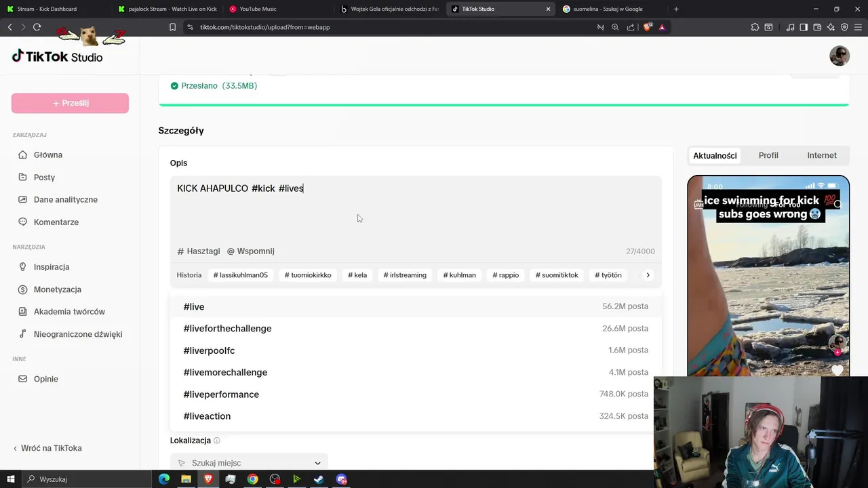Click Hasztagi button below description
868x488 pixels.
(199, 251)
